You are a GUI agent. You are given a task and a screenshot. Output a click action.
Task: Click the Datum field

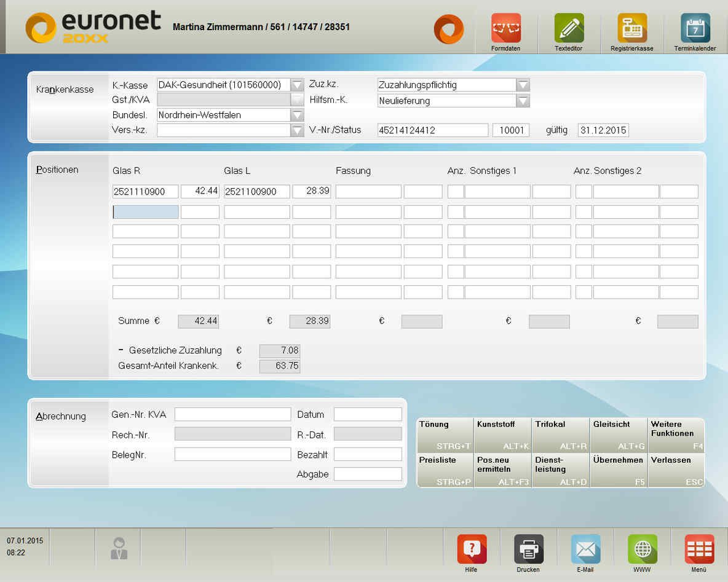(368, 414)
